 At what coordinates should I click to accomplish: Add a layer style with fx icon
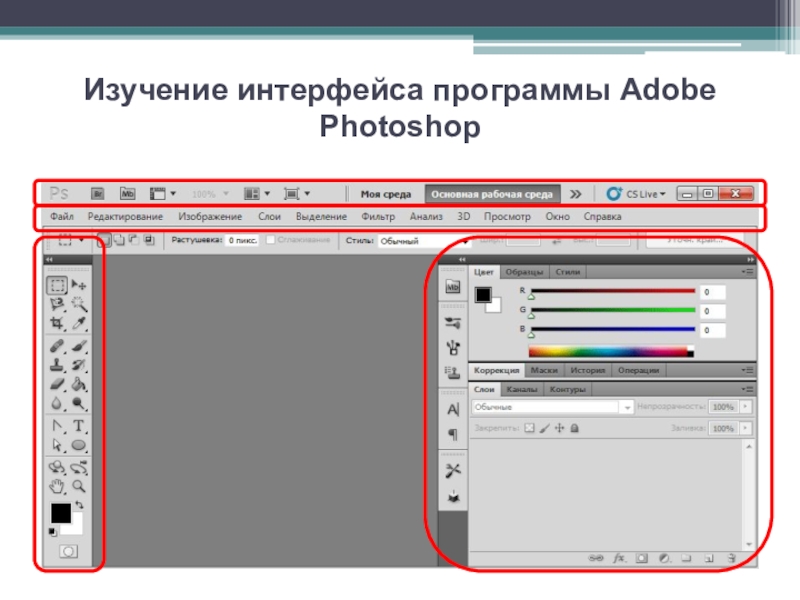[x=619, y=558]
